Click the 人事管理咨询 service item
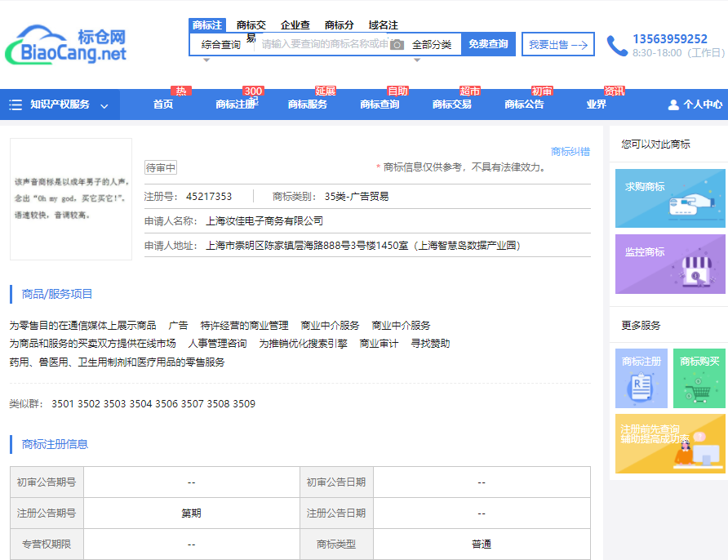The width and height of the screenshot is (728, 560). (217, 344)
